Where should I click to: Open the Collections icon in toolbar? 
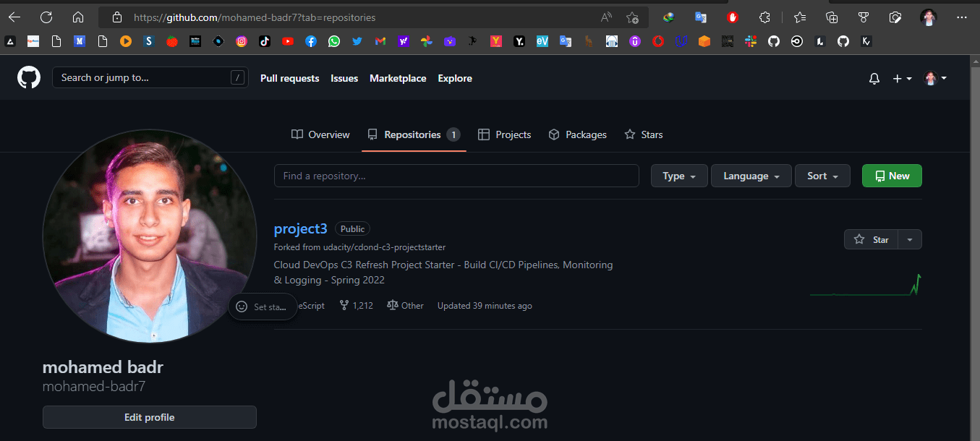832,17
